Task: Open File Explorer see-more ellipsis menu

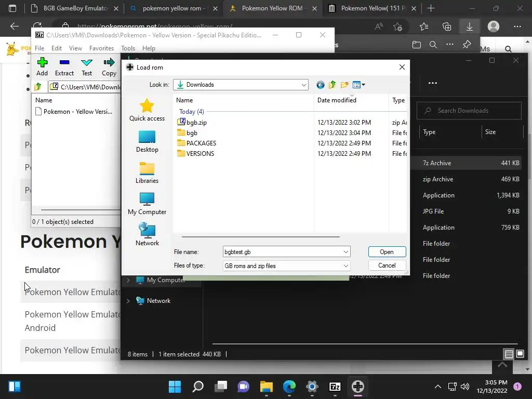Action: [433, 83]
